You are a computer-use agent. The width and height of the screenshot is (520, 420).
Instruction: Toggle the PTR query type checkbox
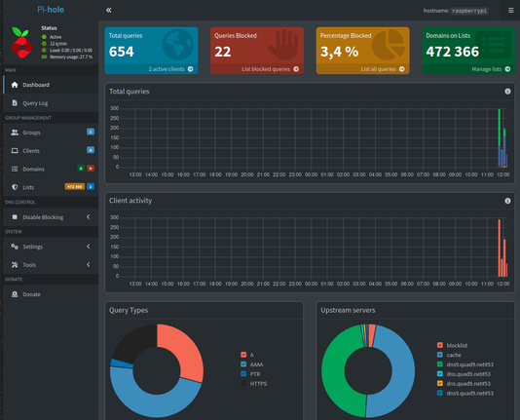[x=243, y=374]
